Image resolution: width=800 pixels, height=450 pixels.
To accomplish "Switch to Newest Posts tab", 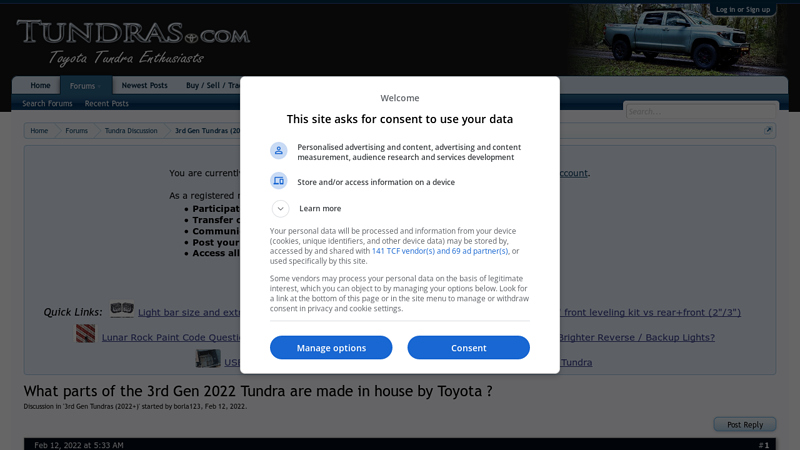I will pos(145,86).
